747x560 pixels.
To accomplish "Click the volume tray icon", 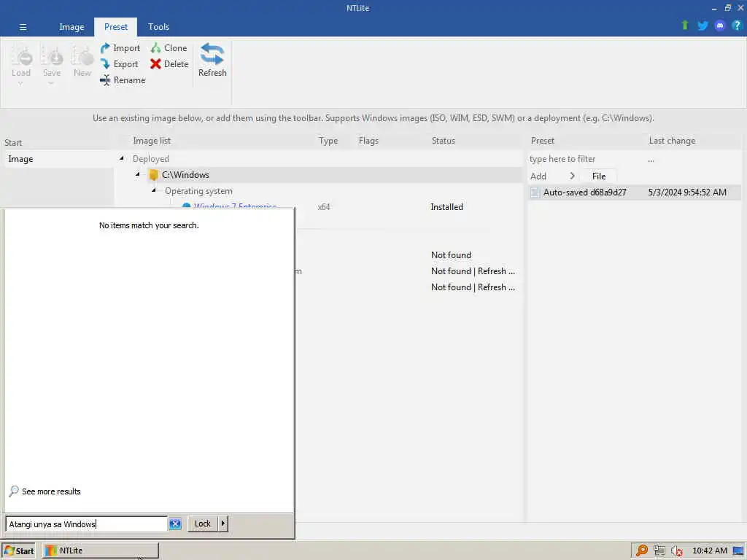I will (676, 551).
